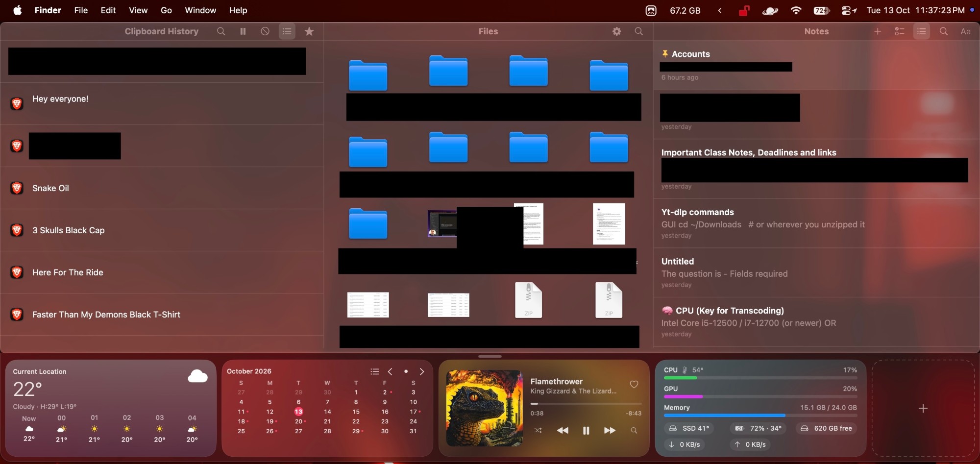Open Wi-Fi status in menu bar
Viewport: 980px width, 464px height.
(x=796, y=10)
